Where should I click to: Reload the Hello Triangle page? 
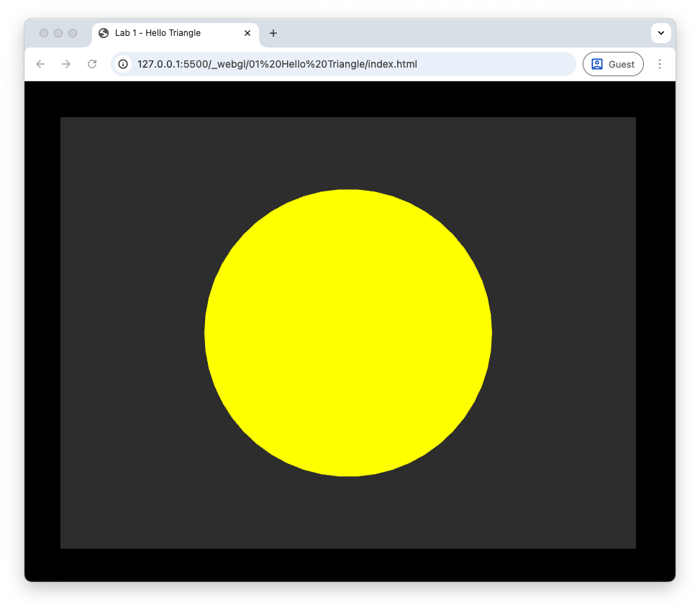point(92,64)
